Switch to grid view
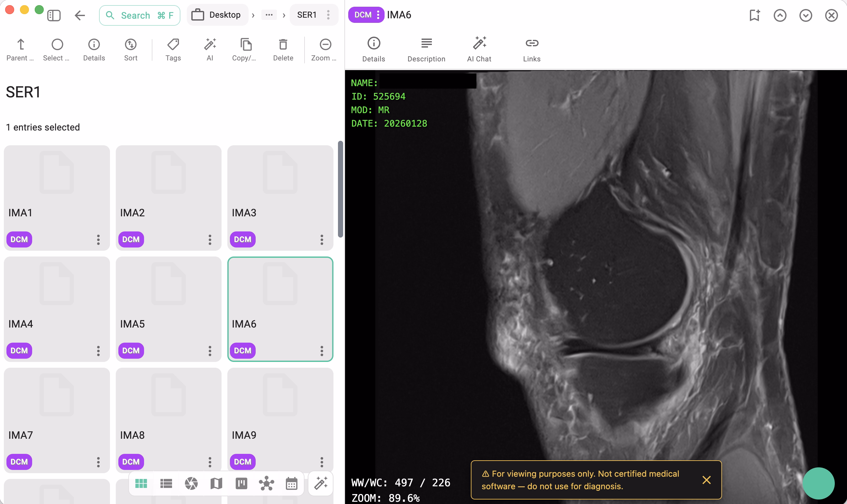The width and height of the screenshot is (847, 504). pyautogui.click(x=141, y=483)
